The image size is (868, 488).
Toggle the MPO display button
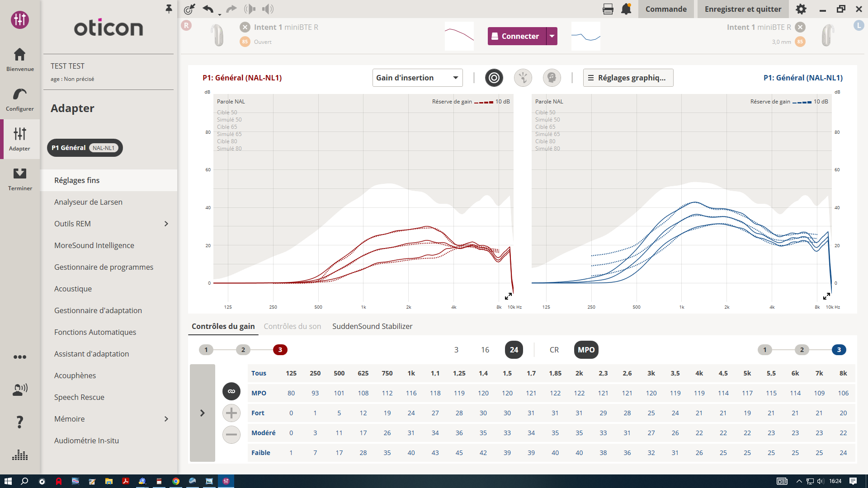point(586,350)
